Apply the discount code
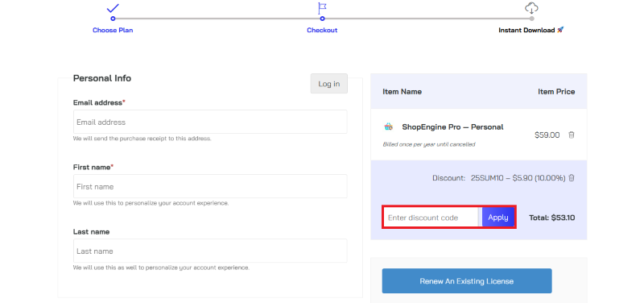Viewport: 644px width, 303px height. click(x=497, y=218)
